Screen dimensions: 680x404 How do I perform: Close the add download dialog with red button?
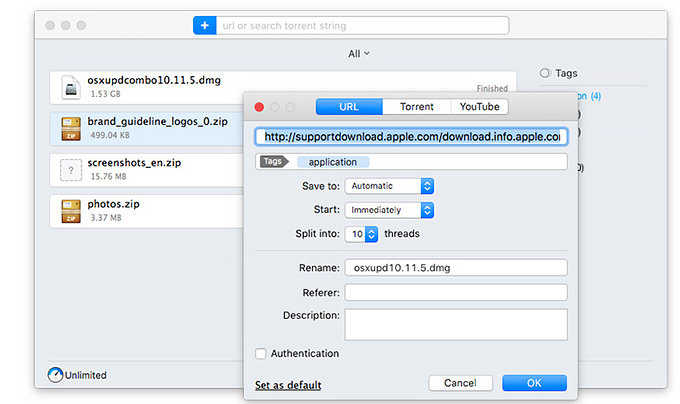tap(259, 107)
